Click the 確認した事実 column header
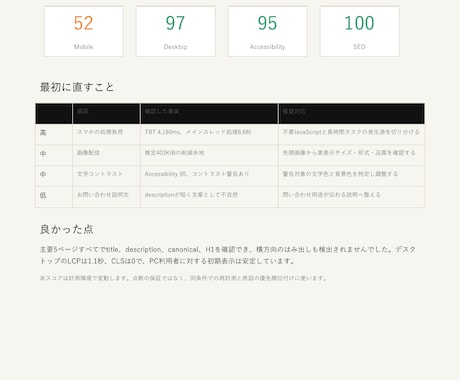This screenshot has height=380, width=460. click(x=209, y=114)
